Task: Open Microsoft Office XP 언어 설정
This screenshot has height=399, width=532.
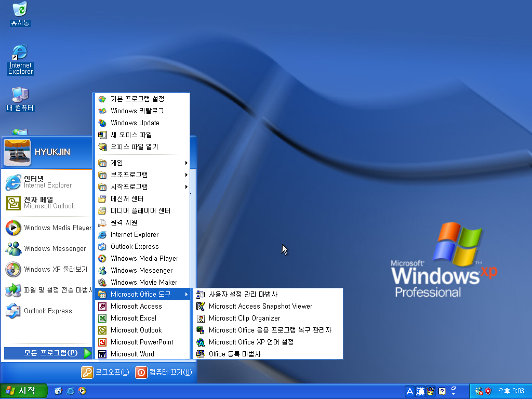Action: [268, 342]
